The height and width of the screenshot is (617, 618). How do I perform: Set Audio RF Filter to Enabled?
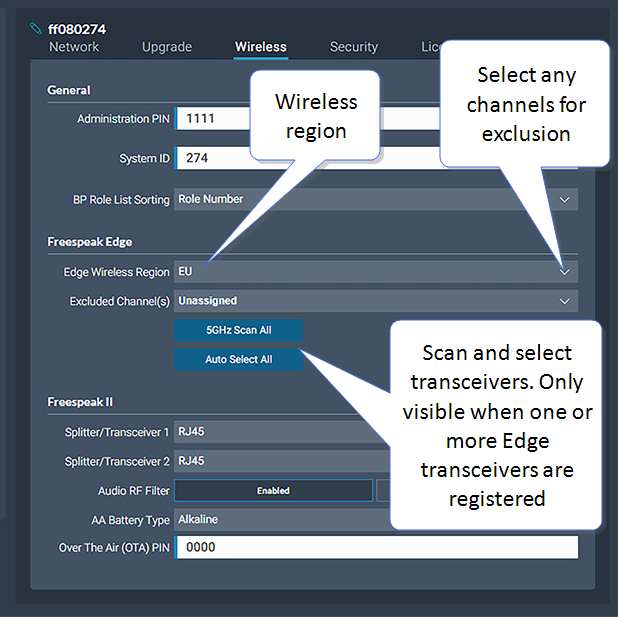pos(273,490)
